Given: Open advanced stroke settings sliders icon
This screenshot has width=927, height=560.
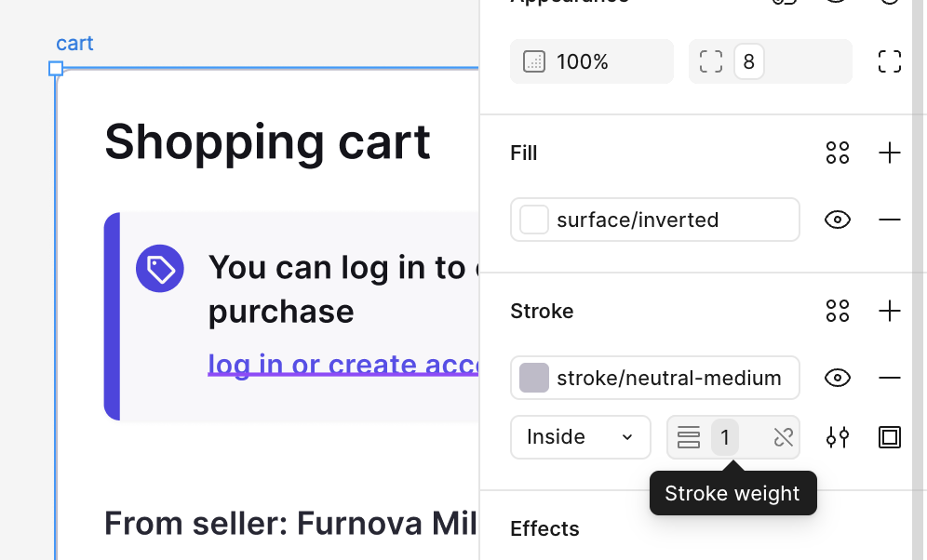Looking at the screenshot, I should coord(838,437).
